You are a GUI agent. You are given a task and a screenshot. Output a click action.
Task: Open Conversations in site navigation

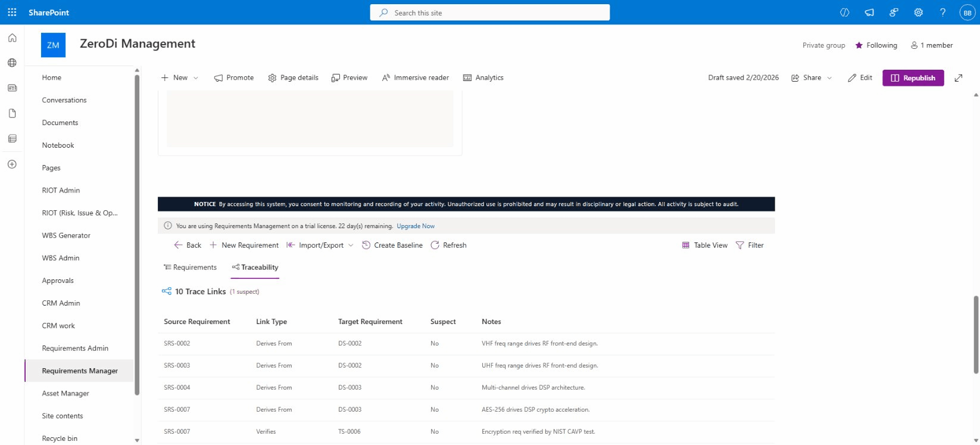point(64,100)
